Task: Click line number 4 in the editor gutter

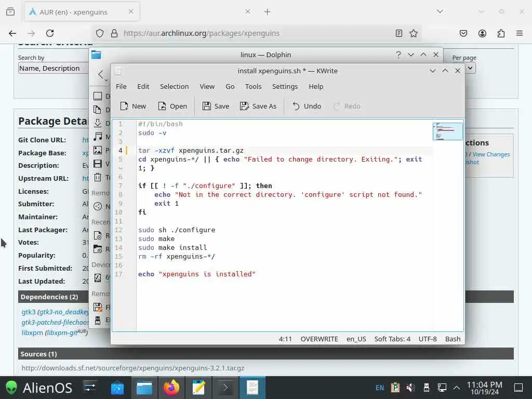Action: (x=120, y=150)
